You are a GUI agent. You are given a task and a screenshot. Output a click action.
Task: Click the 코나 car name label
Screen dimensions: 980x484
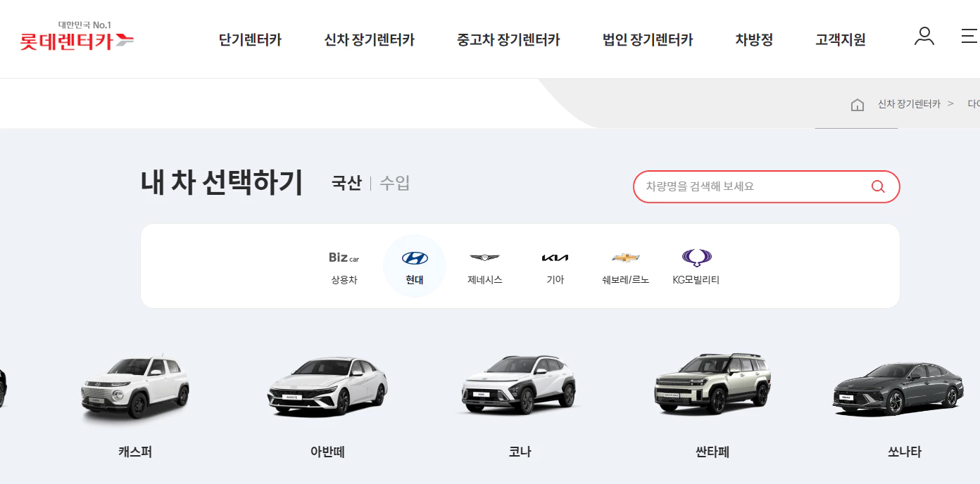[520, 452]
